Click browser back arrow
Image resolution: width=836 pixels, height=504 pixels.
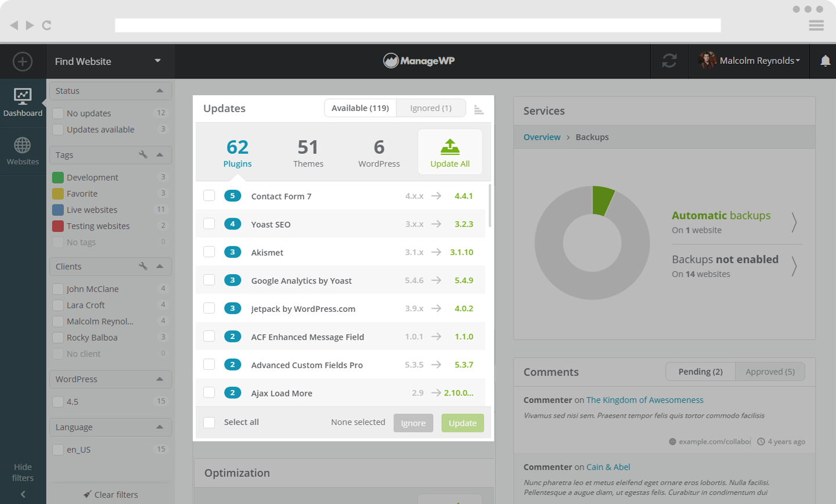click(14, 25)
